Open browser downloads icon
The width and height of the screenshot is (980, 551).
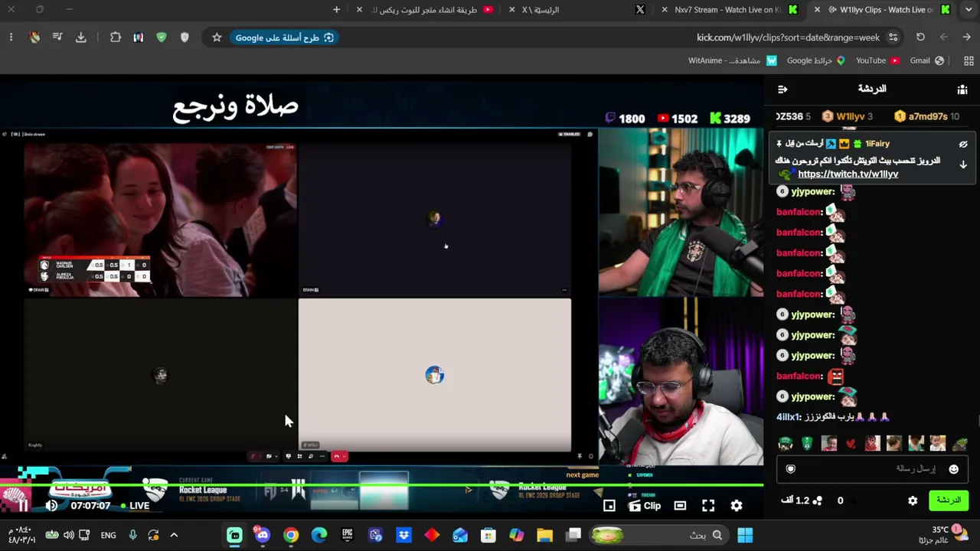[81, 37]
